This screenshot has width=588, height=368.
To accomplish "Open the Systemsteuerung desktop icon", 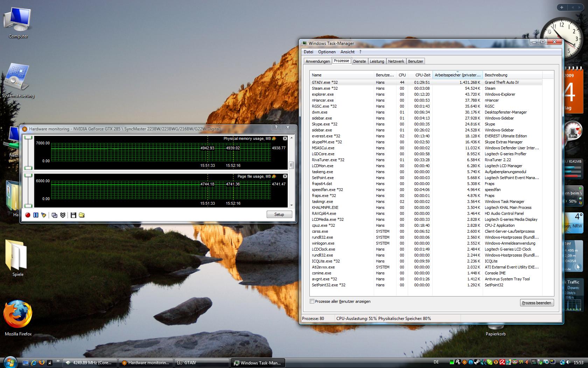I will click(18, 81).
